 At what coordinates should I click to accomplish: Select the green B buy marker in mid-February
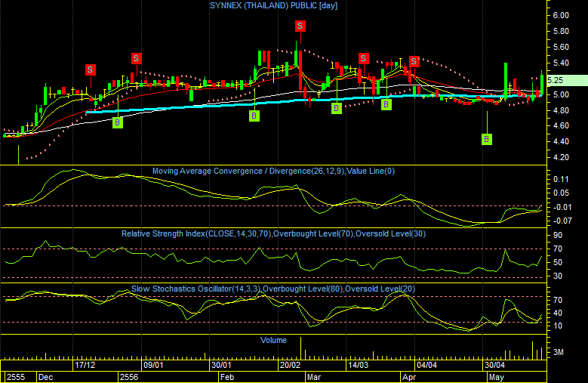click(254, 116)
